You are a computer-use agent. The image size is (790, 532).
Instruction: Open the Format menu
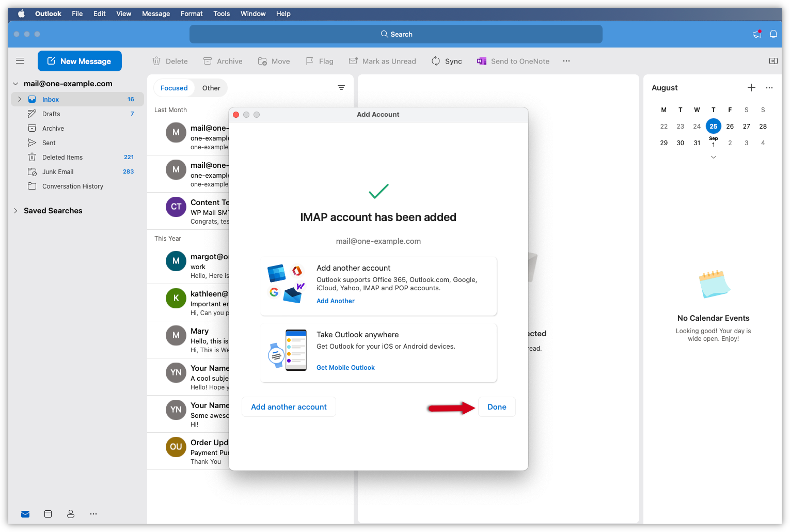coord(192,13)
